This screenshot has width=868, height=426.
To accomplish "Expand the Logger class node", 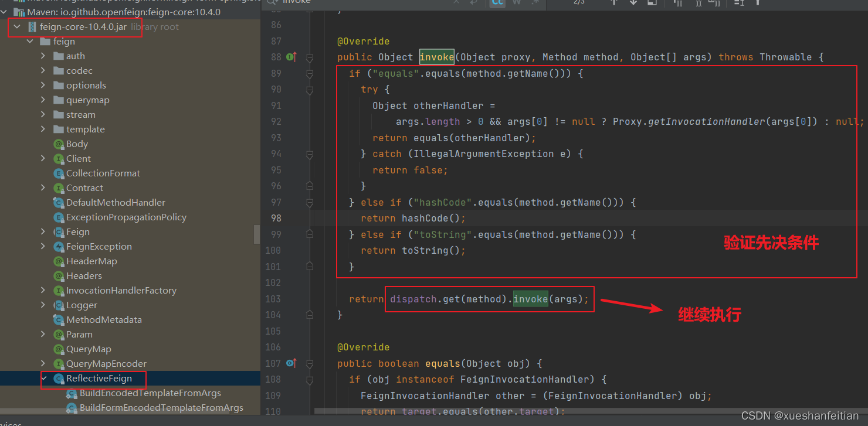I will pyautogui.click(x=43, y=305).
